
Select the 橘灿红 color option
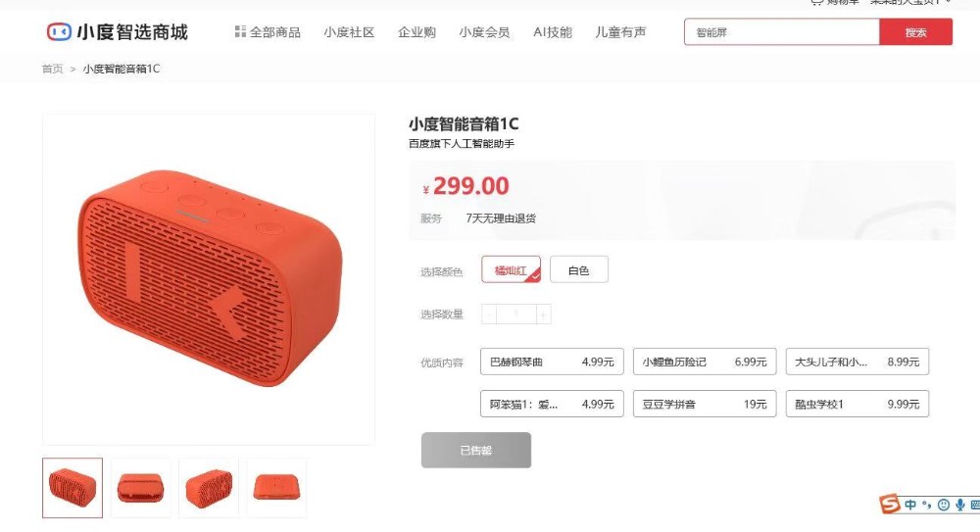[511, 269]
